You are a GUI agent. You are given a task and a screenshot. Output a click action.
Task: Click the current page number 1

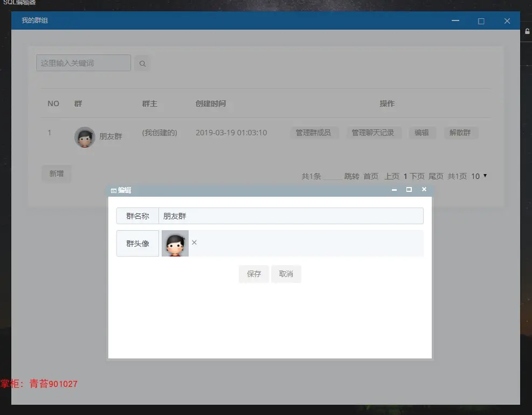point(405,176)
